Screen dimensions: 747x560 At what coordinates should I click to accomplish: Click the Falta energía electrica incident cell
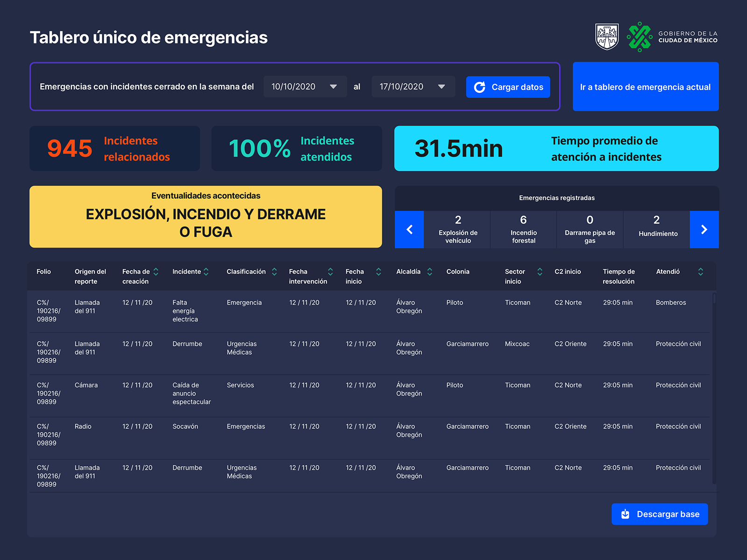pos(185,311)
